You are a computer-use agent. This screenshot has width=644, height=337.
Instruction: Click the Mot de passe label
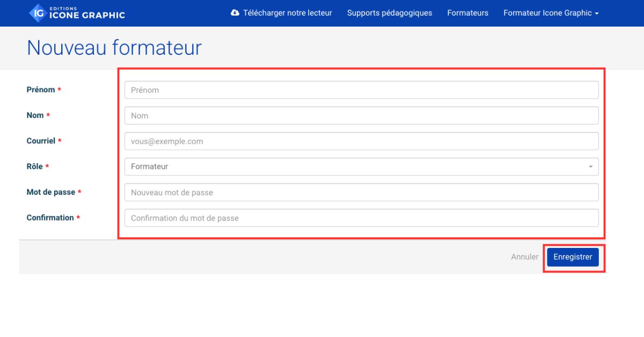click(51, 192)
